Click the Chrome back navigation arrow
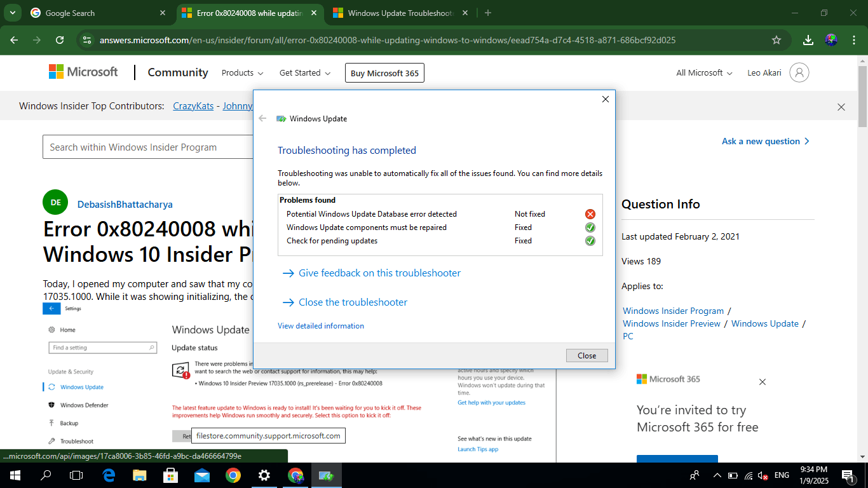The width and height of the screenshot is (868, 488). (14, 40)
